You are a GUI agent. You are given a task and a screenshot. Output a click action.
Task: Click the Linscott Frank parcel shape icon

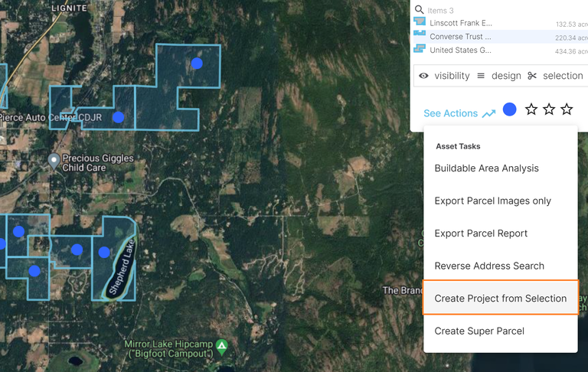click(419, 23)
